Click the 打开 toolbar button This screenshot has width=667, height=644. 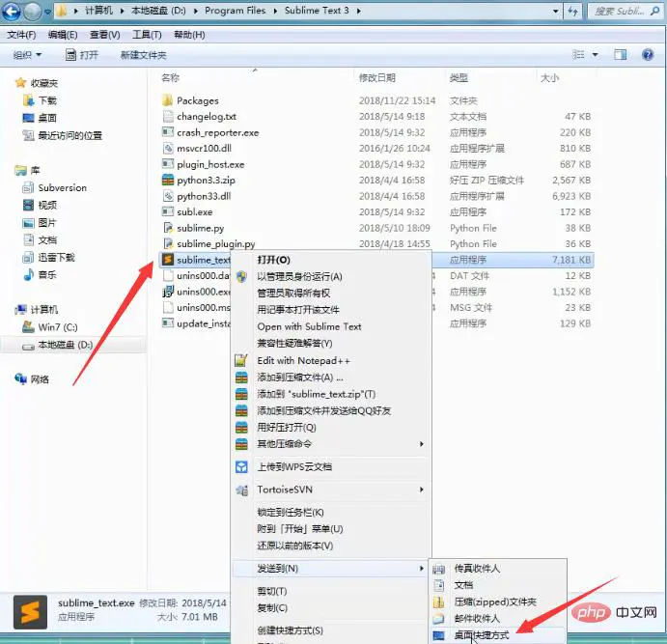(82, 55)
